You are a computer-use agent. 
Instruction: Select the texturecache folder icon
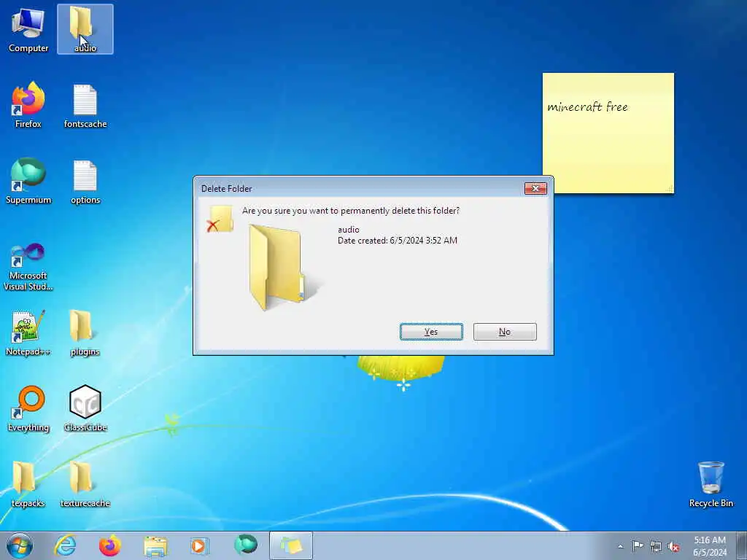[x=85, y=484]
